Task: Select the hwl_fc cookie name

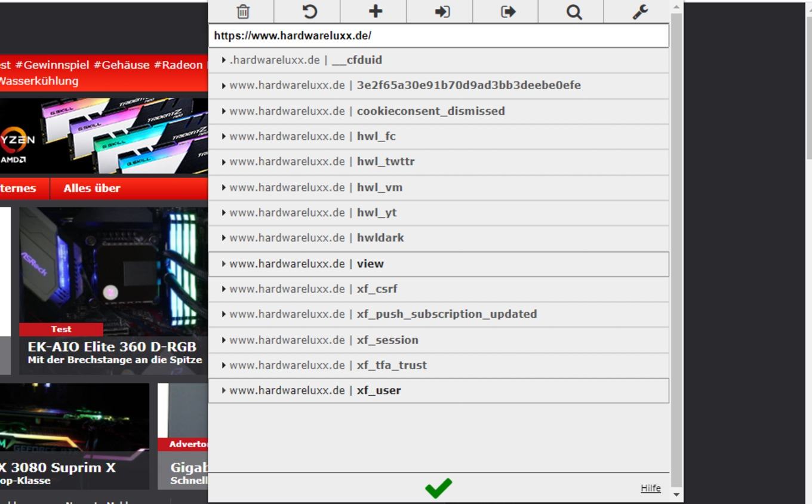Action: click(x=376, y=136)
